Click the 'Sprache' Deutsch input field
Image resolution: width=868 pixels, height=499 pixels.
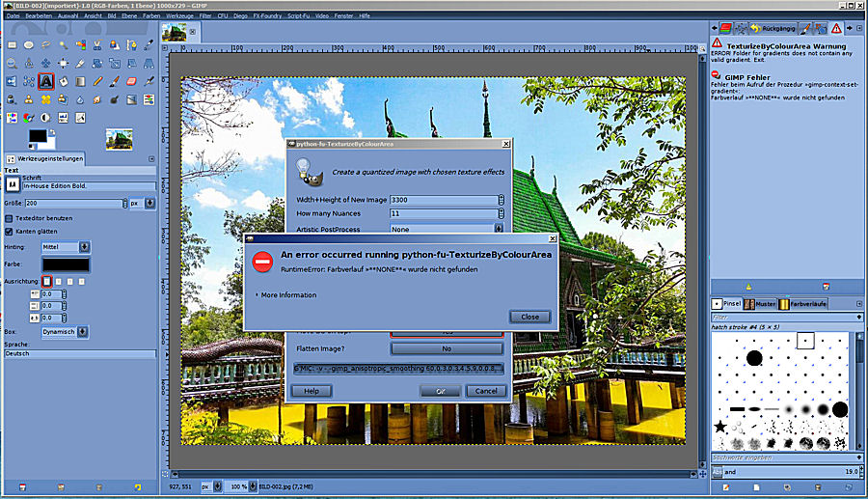pos(80,353)
